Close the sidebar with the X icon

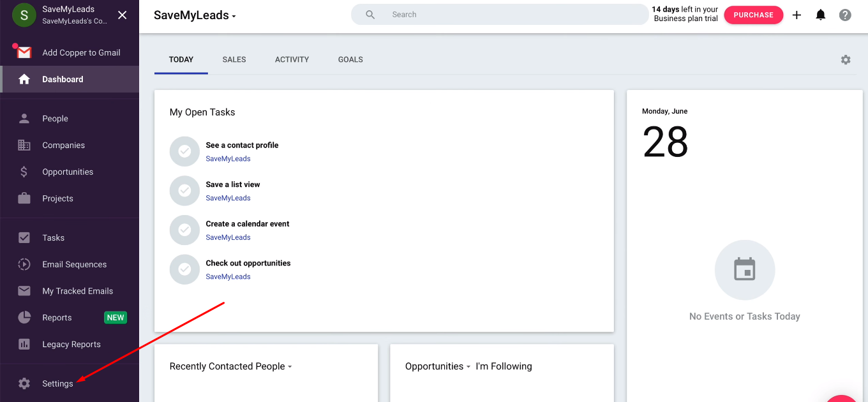tap(123, 15)
